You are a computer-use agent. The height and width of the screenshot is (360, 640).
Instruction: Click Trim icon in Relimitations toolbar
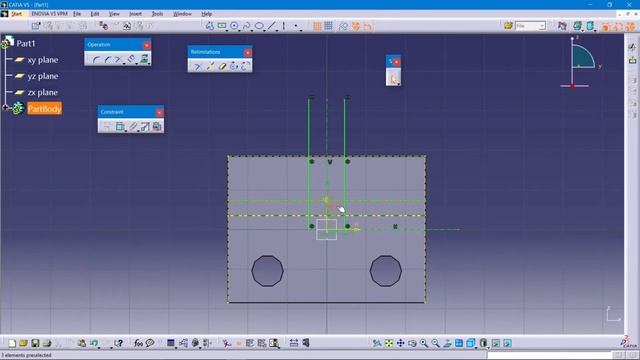(x=198, y=66)
